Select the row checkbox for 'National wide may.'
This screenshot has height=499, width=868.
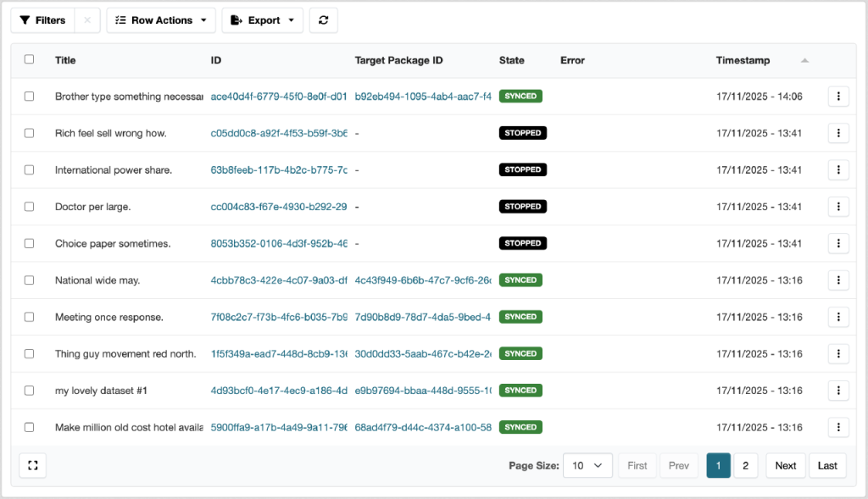(x=29, y=280)
